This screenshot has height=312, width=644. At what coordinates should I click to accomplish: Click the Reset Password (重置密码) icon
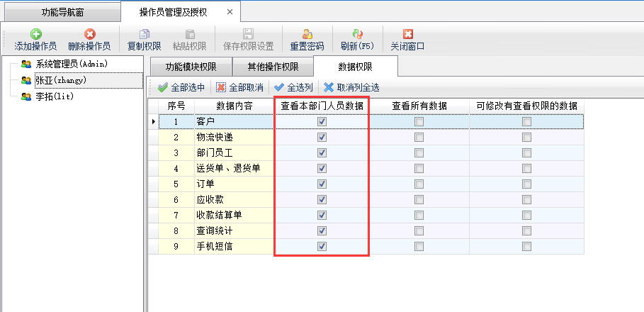[x=307, y=34]
